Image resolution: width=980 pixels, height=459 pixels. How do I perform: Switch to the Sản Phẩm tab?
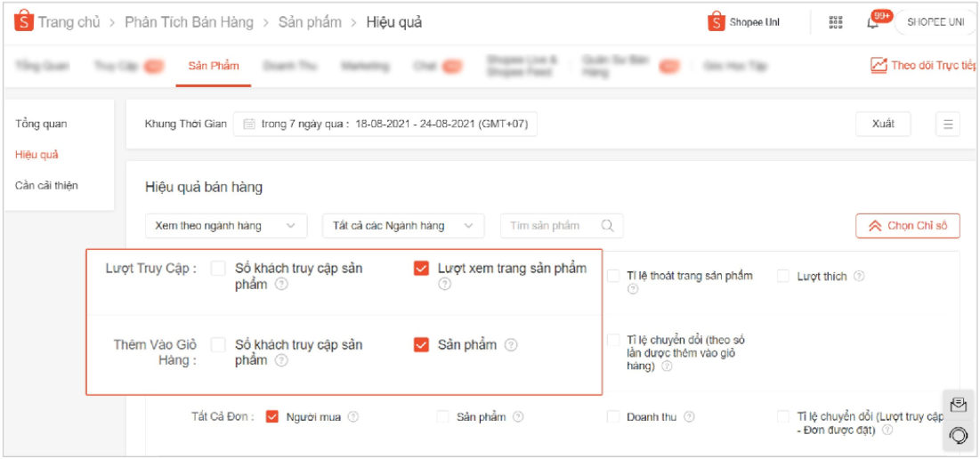coord(213,66)
